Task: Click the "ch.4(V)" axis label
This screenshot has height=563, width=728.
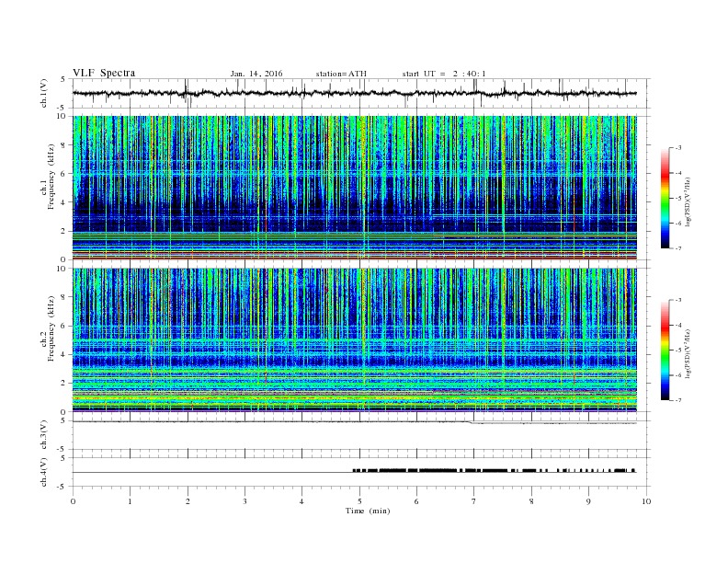Action: pos(44,472)
